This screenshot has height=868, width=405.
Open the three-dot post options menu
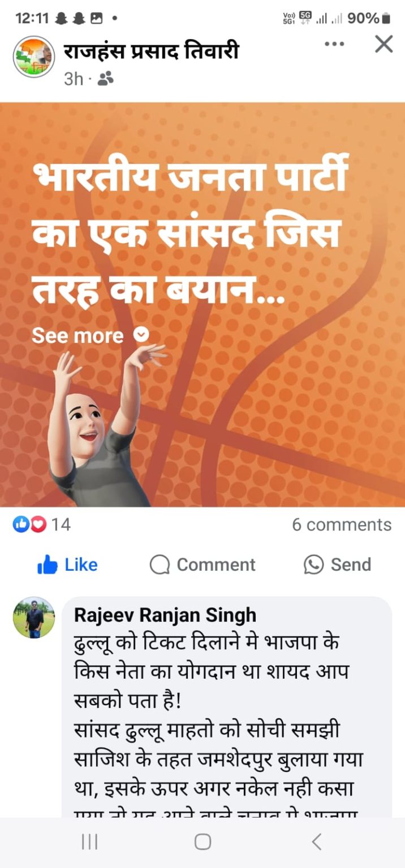(334, 44)
